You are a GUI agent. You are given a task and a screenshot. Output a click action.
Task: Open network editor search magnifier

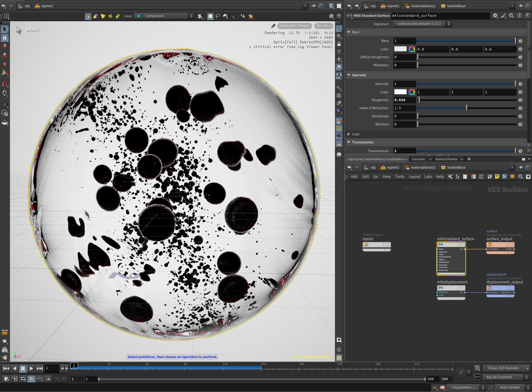click(520, 177)
